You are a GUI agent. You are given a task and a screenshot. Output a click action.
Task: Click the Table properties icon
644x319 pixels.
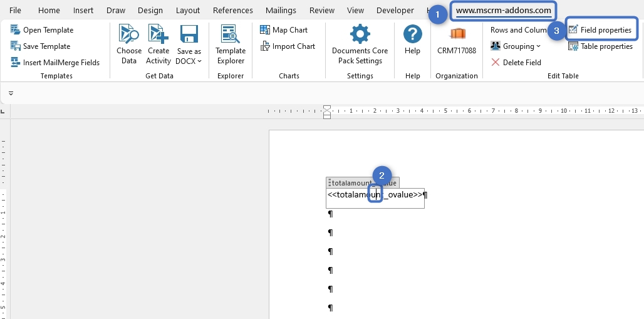pyautogui.click(x=573, y=46)
